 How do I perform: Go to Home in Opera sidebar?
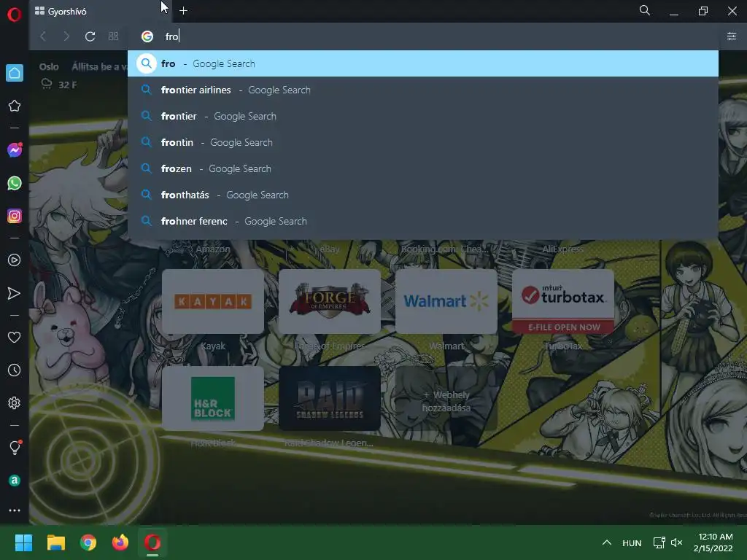[x=15, y=73]
